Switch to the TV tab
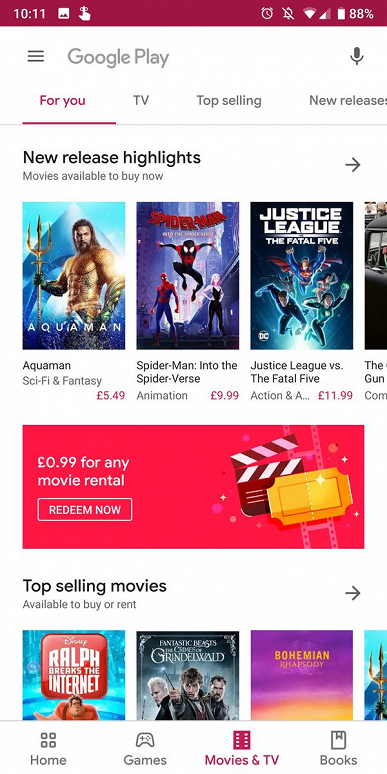The height and width of the screenshot is (774, 387). 141,101
